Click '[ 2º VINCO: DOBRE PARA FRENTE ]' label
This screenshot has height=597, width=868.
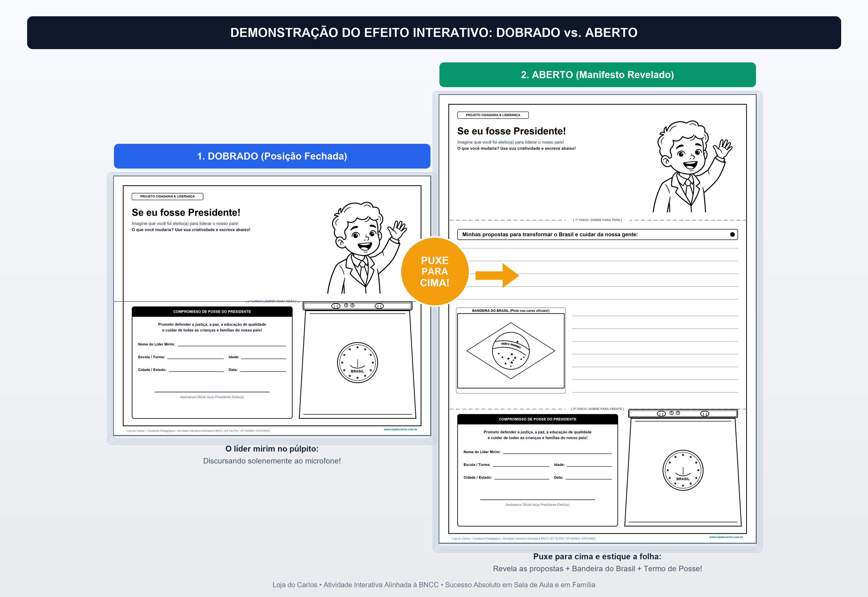pos(597,409)
